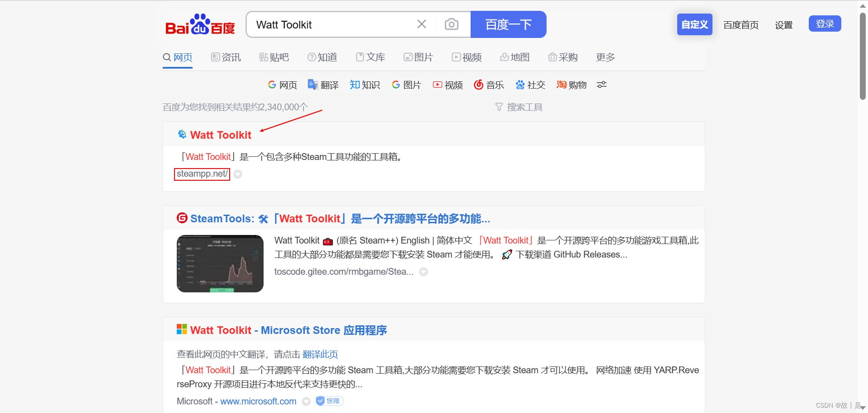Open shortcut bar settings sliders icon
This screenshot has height=413, width=868.
pyautogui.click(x=601, y=85)
